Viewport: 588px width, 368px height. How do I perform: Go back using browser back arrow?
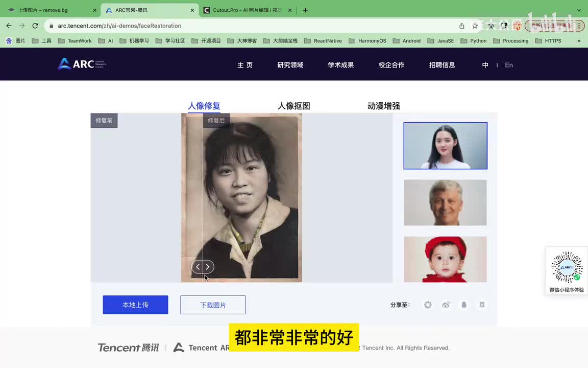point(9,26)
